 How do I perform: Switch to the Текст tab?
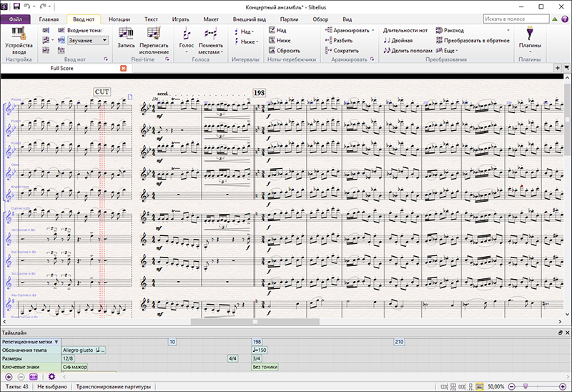coord(151,19)
